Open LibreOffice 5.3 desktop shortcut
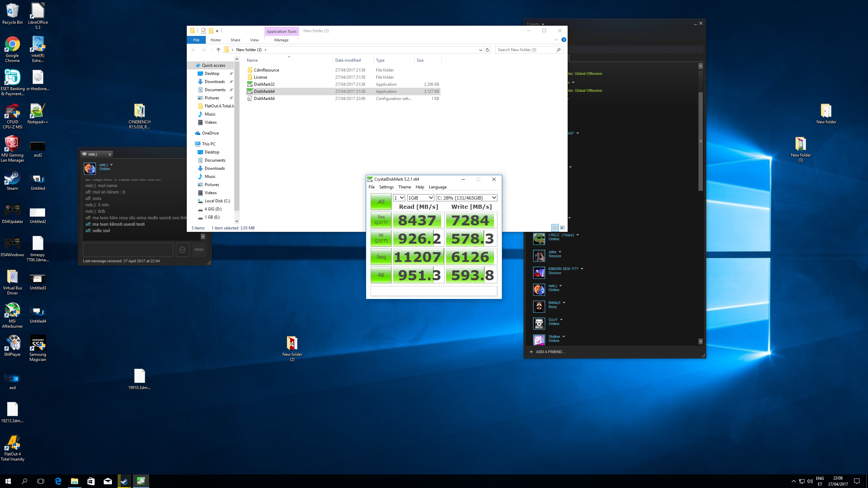The height and width of the screenshot is (488, 868). pos(38,16)
